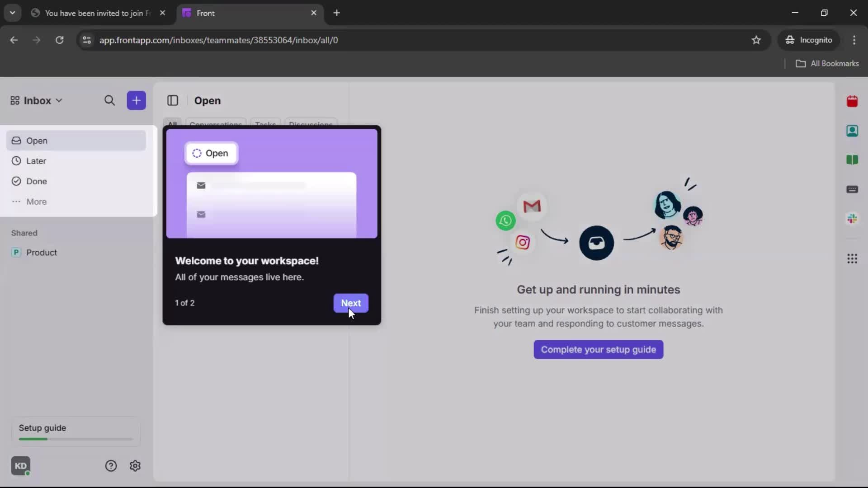This screenshot has width=868, height=488.
Task: Open search in the inbox sidebar
Action: (110, 100)
